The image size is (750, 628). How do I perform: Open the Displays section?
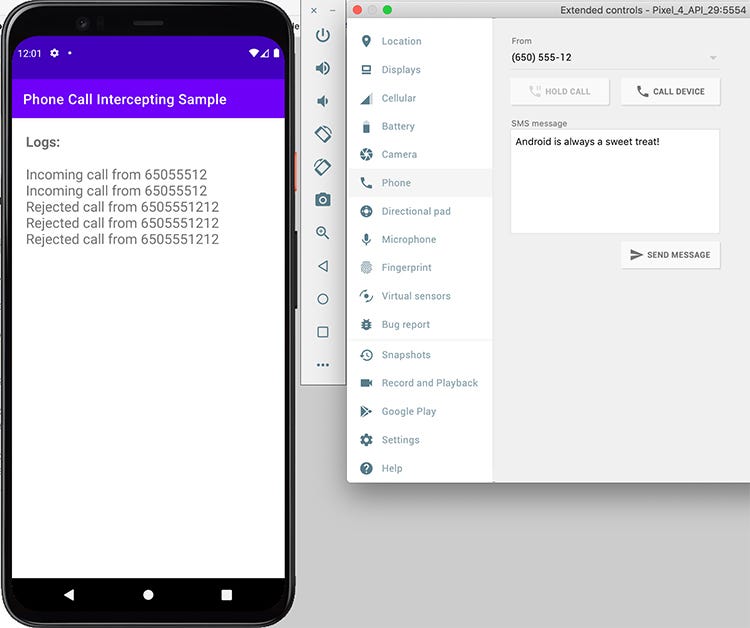click(x=420, y=70)
